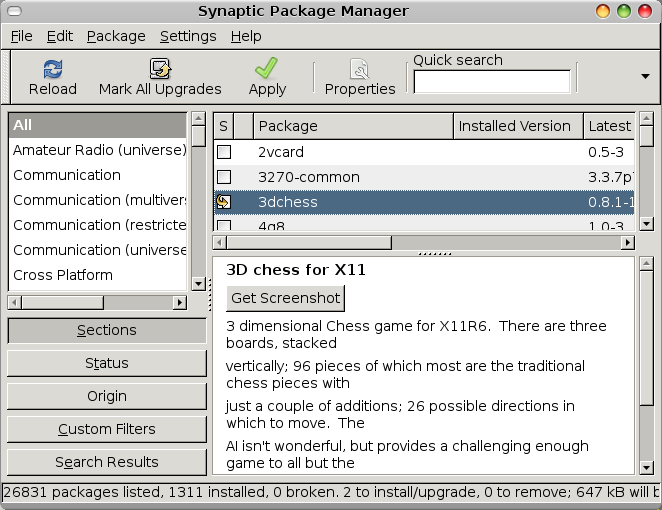Select the 3dchess package row

tap(424, 202)
